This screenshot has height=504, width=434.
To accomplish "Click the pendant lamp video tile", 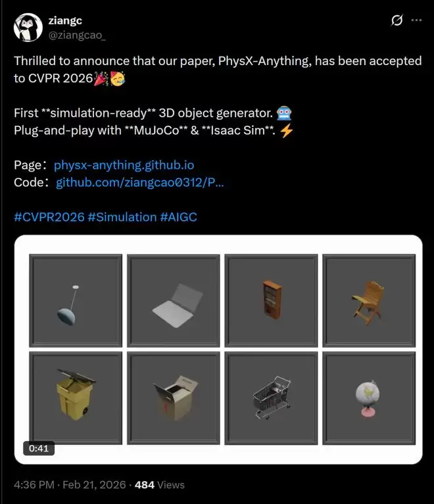I will point(76,300).
